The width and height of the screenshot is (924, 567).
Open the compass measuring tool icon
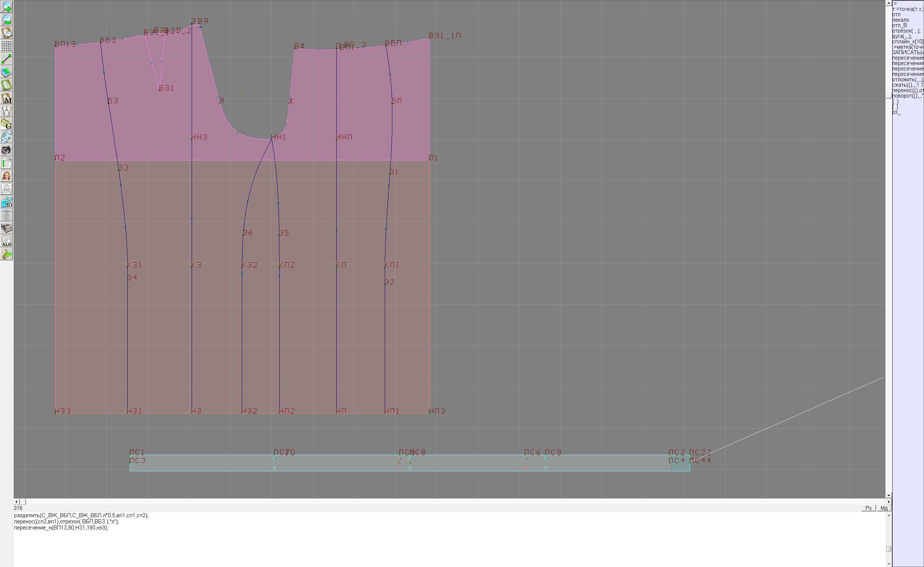6,111
